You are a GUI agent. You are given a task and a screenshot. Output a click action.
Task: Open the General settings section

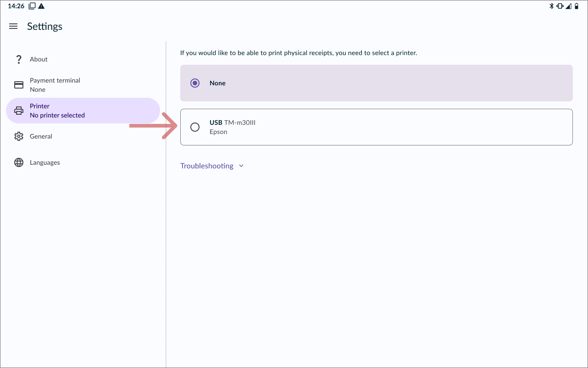click(83, 136)
